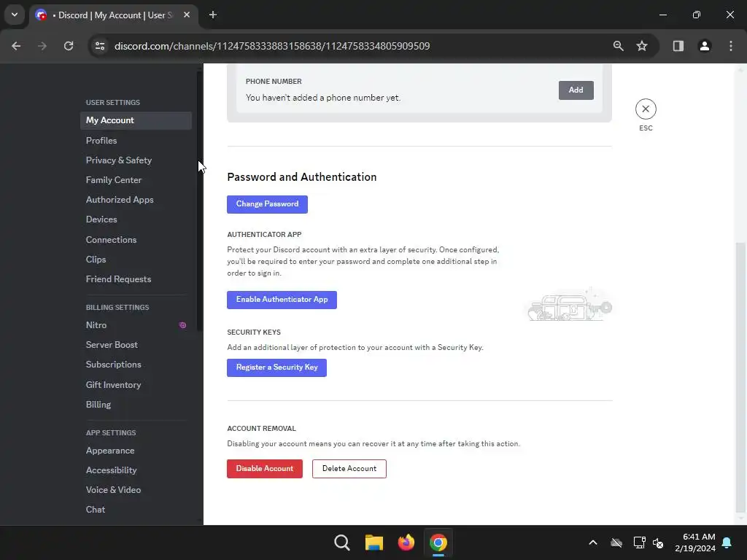The image size is (747, 560).
Task: Open network display tray icon
Action: point(639,542)
